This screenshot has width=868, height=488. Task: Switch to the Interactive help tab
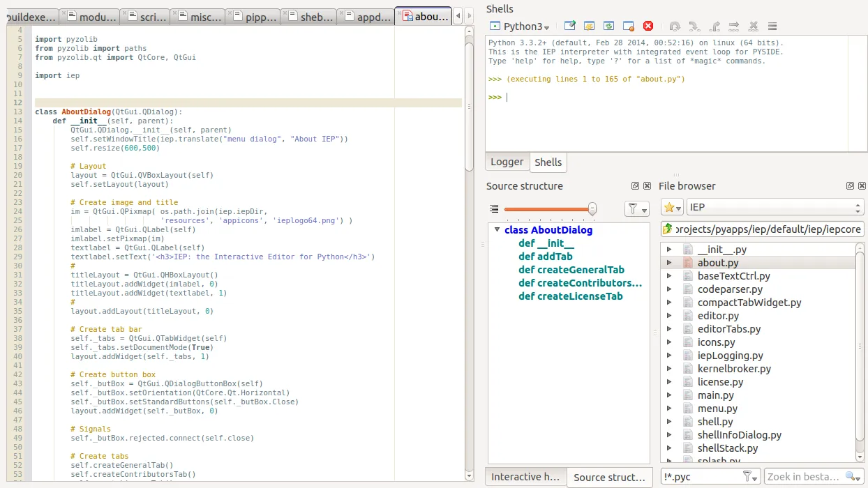525,477
